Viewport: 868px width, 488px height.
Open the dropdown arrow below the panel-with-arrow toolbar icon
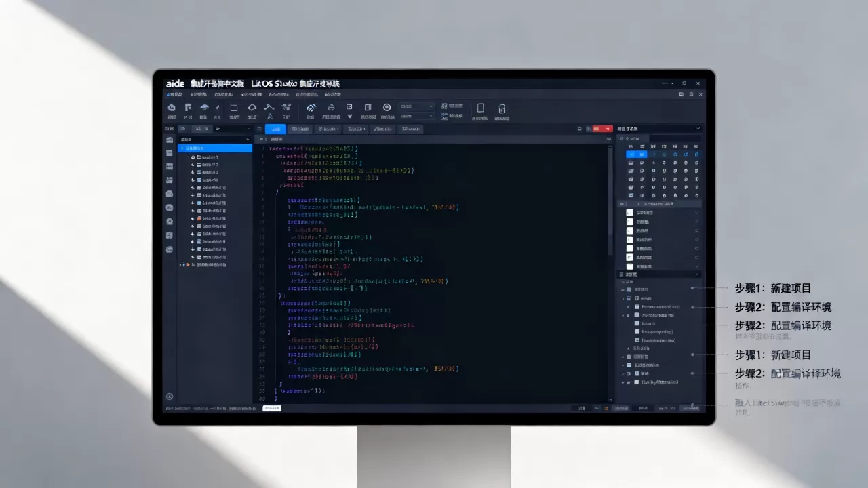pyautogui.click(x=349, y=117)
